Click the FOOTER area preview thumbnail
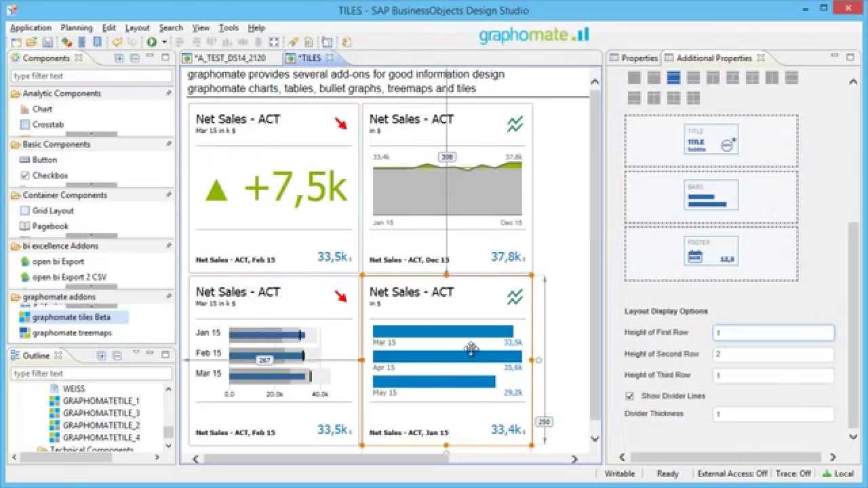Viewport: 868px width, 488px height. click(x=711, y=251)
